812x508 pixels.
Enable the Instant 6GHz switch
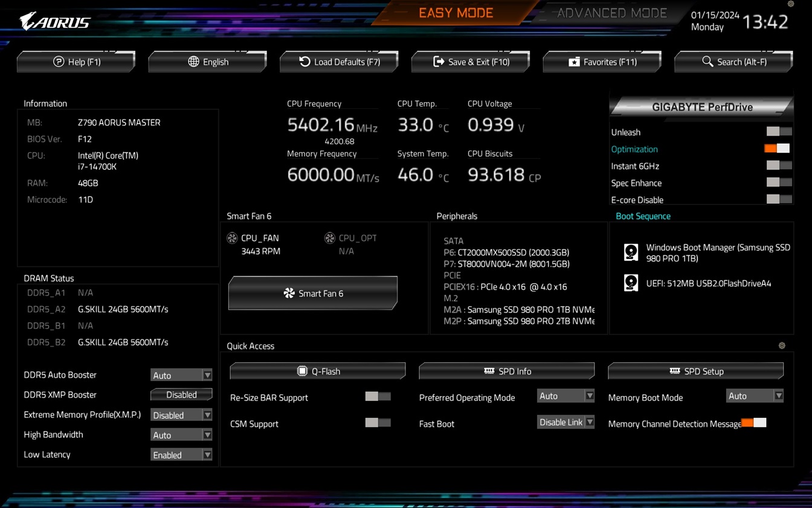(779, 165)
